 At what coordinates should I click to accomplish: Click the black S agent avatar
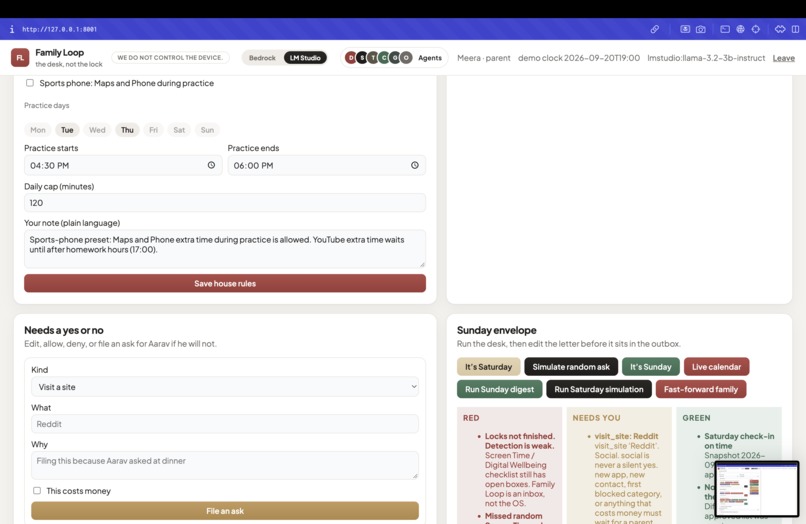362,58
